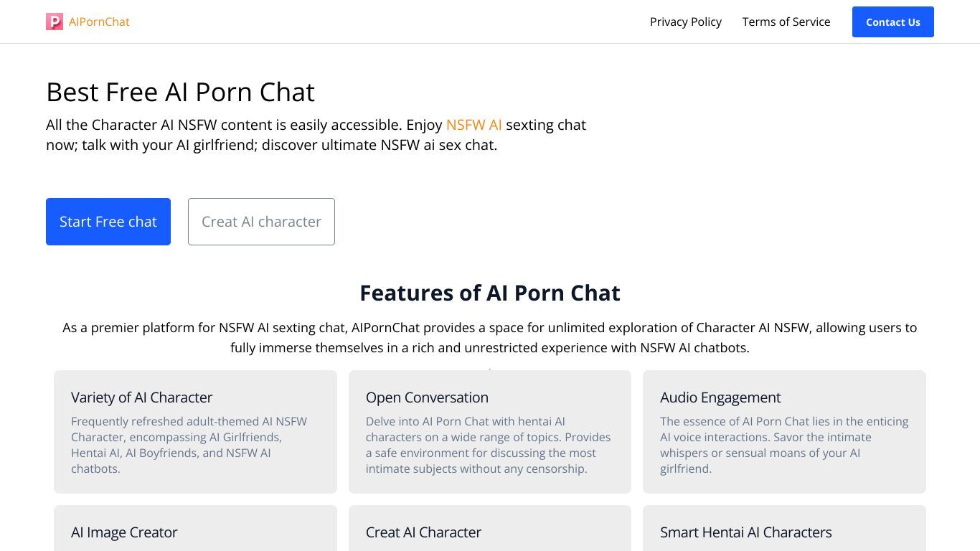This screenshot has width=980, height=551.
Task: Select the Audio Engagement feature card
Action: point(784,432)
